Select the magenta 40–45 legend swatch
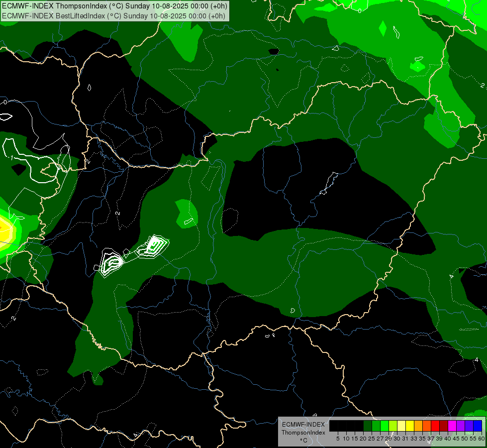The width and height of the screenshot is (487, 448). click(452, 426)
